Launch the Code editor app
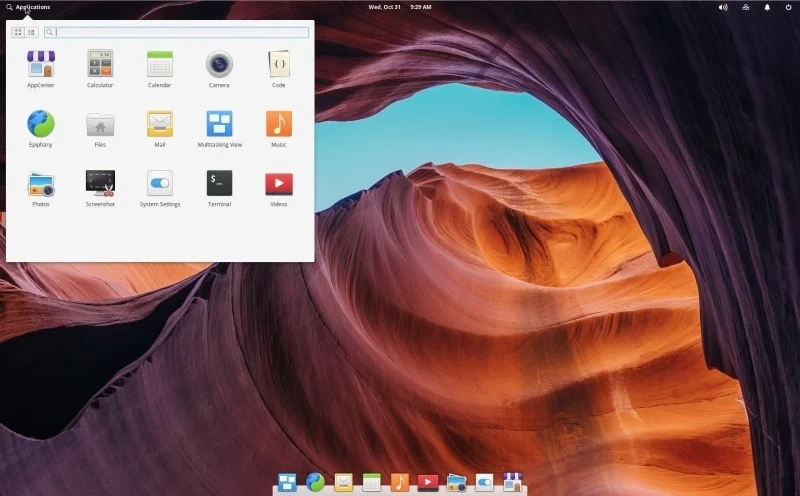800x496 pixels. (x=279, y=65)
